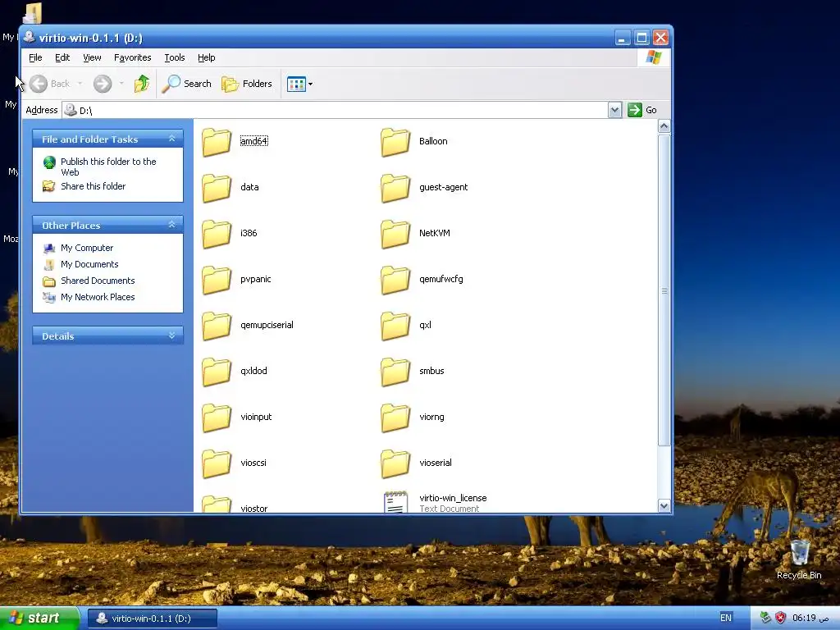The width and height of the screenshot is (840, 630).
Task: Collapse the Other Places panel
Action: pos(172,225)
